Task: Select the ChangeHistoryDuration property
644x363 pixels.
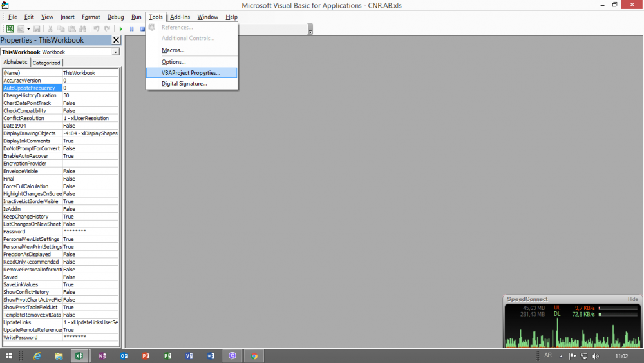Action: (61, 95)
